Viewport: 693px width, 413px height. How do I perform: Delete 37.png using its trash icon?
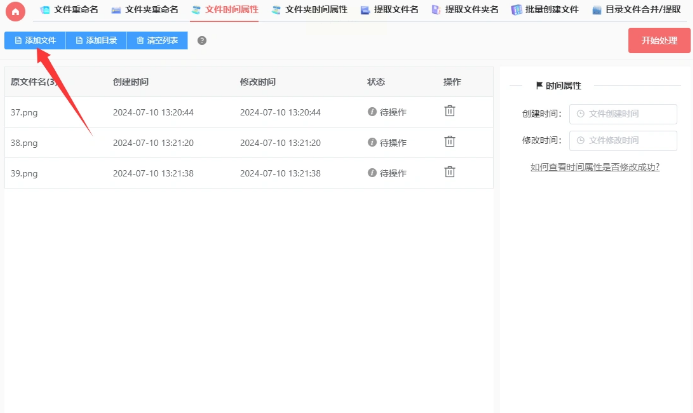[449, 111]
